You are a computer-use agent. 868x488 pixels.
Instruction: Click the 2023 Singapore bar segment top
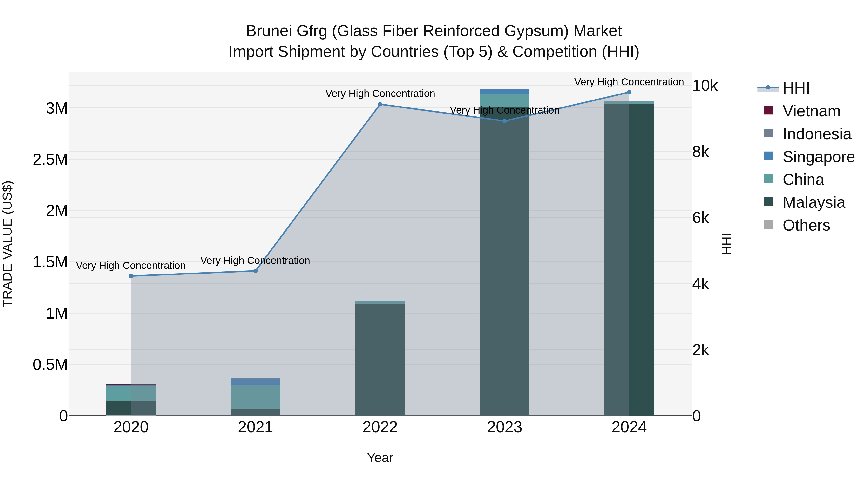[505, 92]
